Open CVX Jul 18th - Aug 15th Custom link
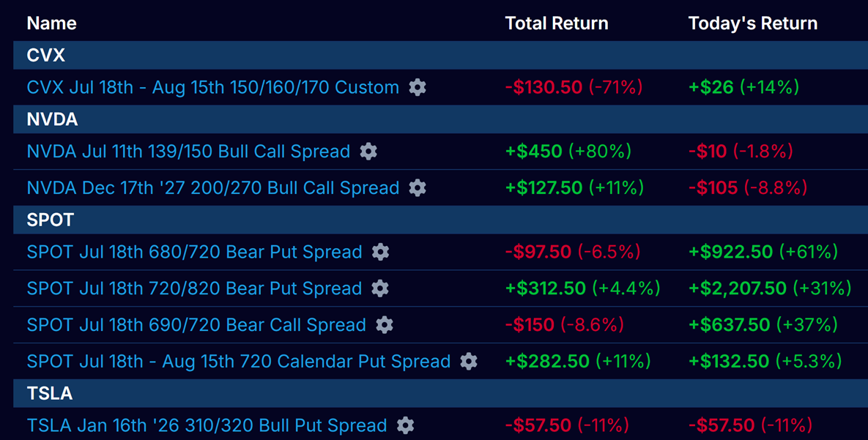The width and height of the screenshot is (868, 440). pos(213,87)
